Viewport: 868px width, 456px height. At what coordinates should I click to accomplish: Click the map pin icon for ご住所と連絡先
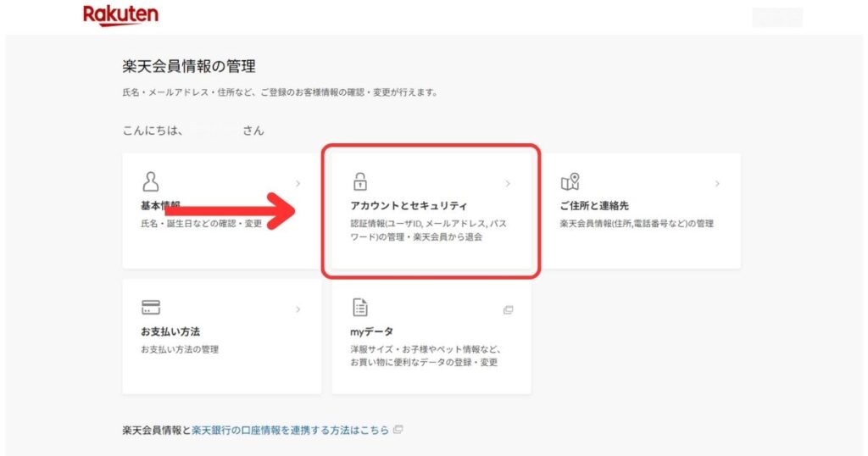tap(570, 181)
